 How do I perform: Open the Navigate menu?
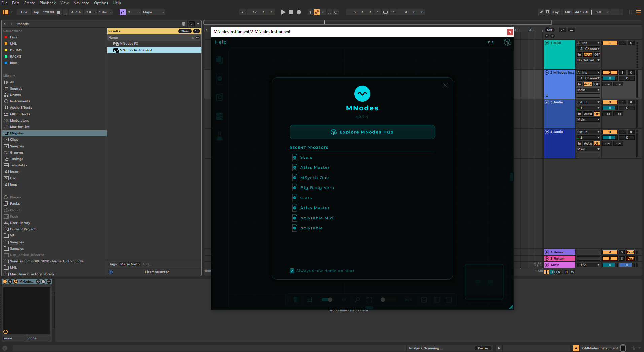pos(81,3)
